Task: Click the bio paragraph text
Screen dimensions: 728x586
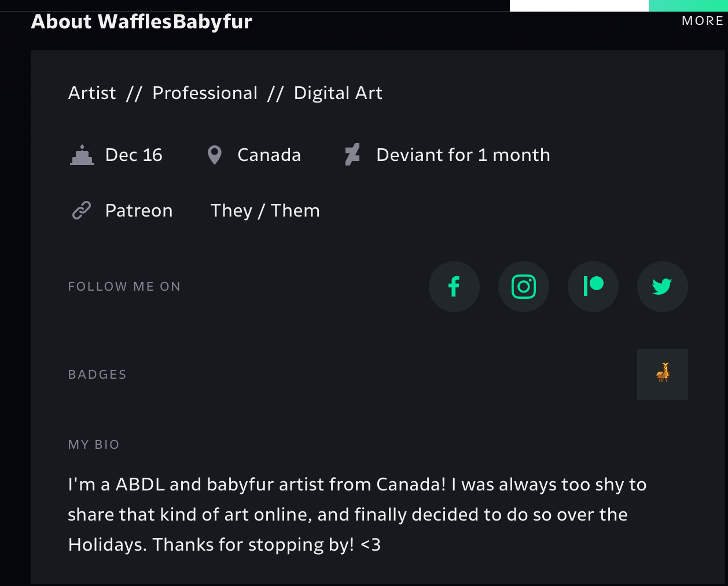Action: pos(357,515)
